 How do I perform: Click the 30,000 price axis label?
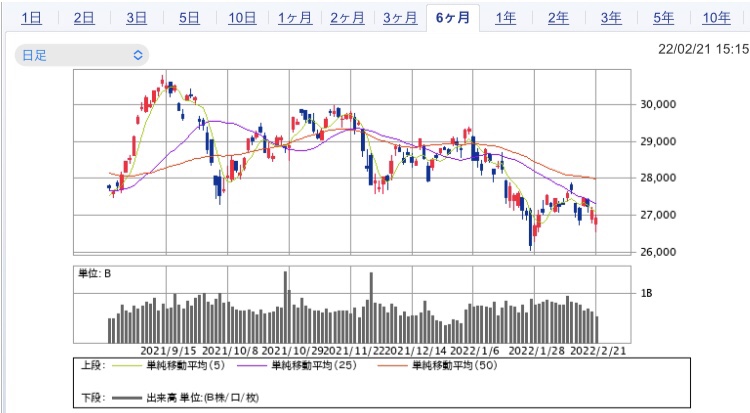(658, 104)
